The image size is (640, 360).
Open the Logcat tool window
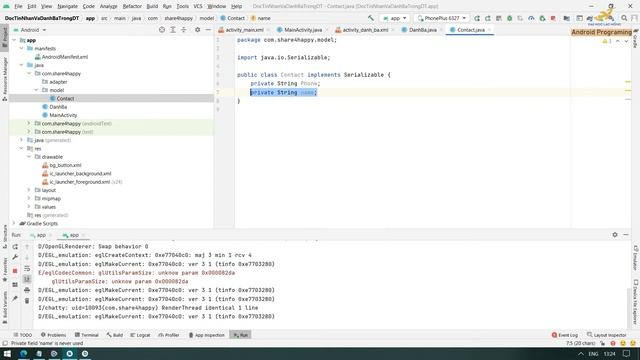pos(140,335)
